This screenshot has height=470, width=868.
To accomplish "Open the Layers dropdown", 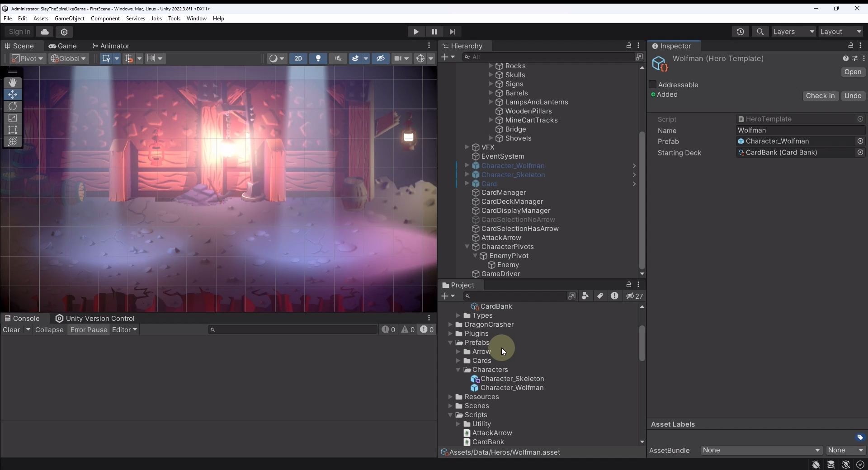I will pyautogui.click(x=793, y=32).
